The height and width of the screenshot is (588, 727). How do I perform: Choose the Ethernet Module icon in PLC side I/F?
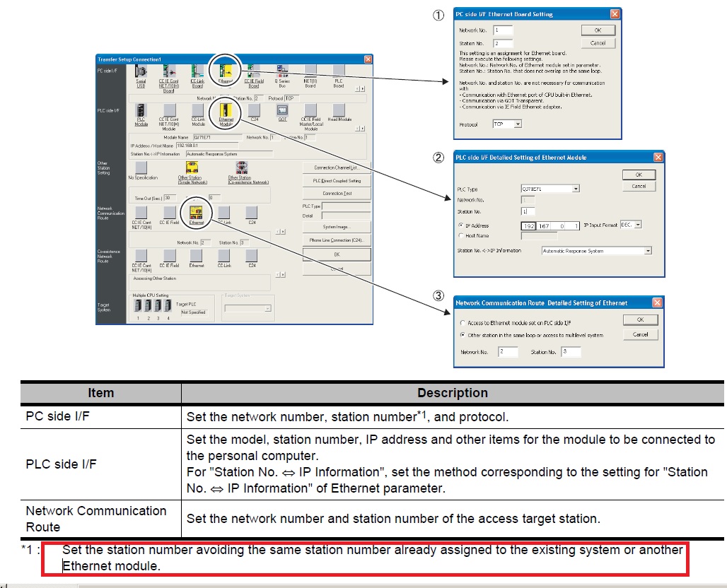click(x=226, y=110)
